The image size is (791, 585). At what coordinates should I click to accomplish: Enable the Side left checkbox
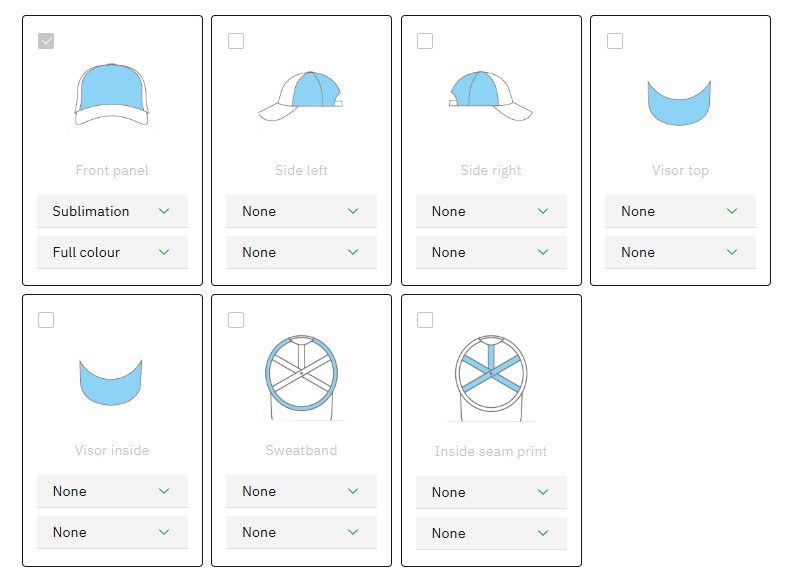236,41
